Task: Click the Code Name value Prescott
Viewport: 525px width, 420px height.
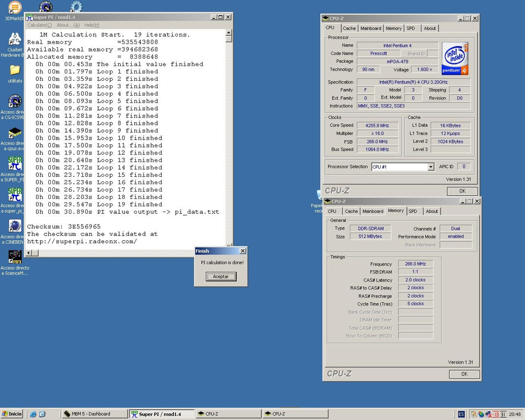Action: pyautogui.click(x=379, y=53)
